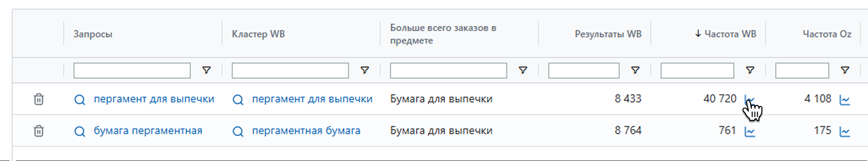The width and height of the screenshot is (868, 161).
Task: Open WB frequency chart for 761
Action: coord(750,131)
